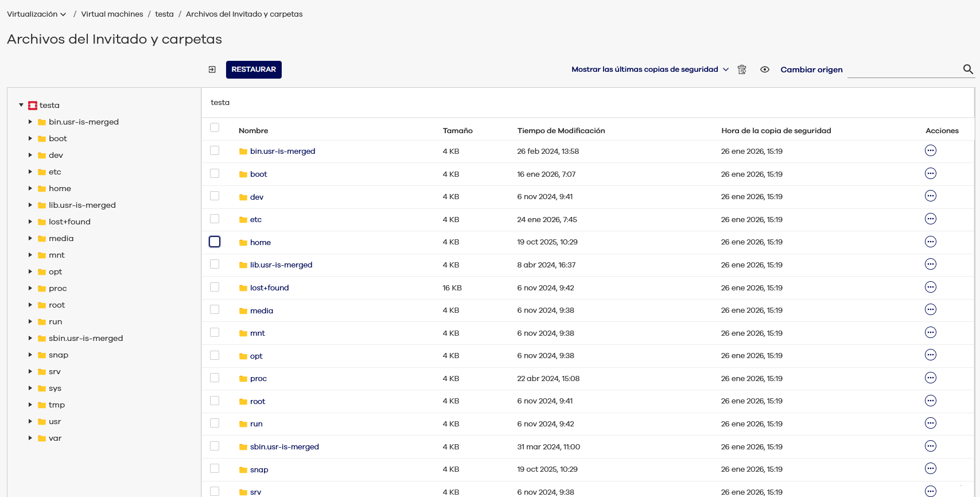Screen dimensions: 980x497
Task: Open the Virtualización breadcrumb dropdown
Action: point(37,14)
